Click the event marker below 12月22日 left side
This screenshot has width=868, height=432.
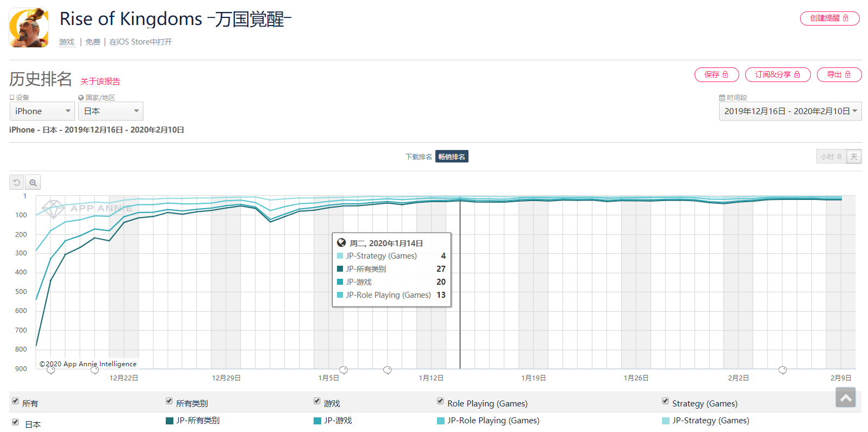(95, 371)
